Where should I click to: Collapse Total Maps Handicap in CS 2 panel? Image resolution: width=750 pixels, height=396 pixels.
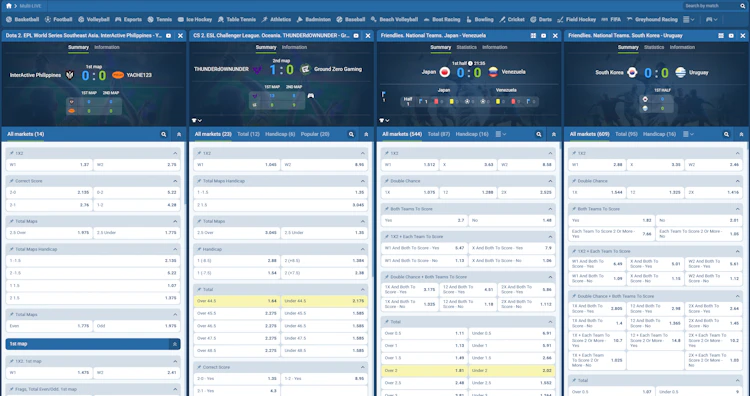click(363, 181)
